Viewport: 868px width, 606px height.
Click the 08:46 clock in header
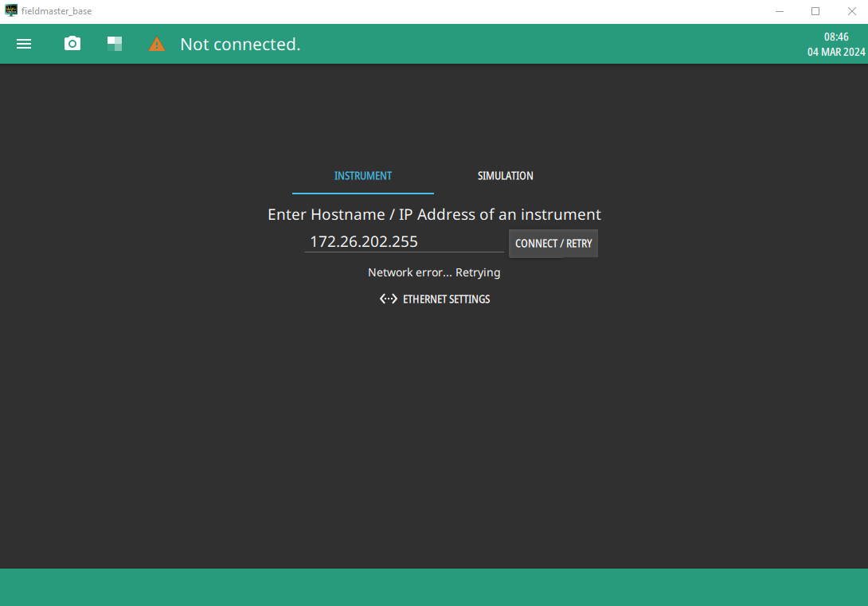(x=835, y=37)
